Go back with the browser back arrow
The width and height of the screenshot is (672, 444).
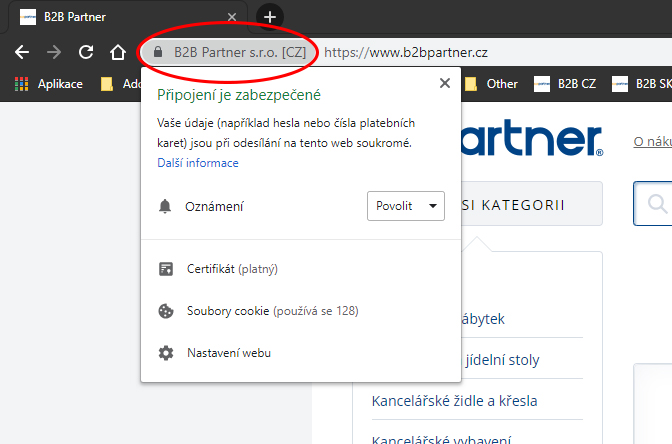point(22,52)
